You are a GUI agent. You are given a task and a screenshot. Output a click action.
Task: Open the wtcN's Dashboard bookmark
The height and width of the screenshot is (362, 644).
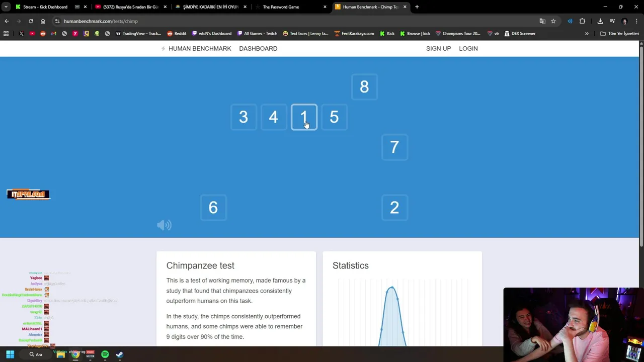211,34
